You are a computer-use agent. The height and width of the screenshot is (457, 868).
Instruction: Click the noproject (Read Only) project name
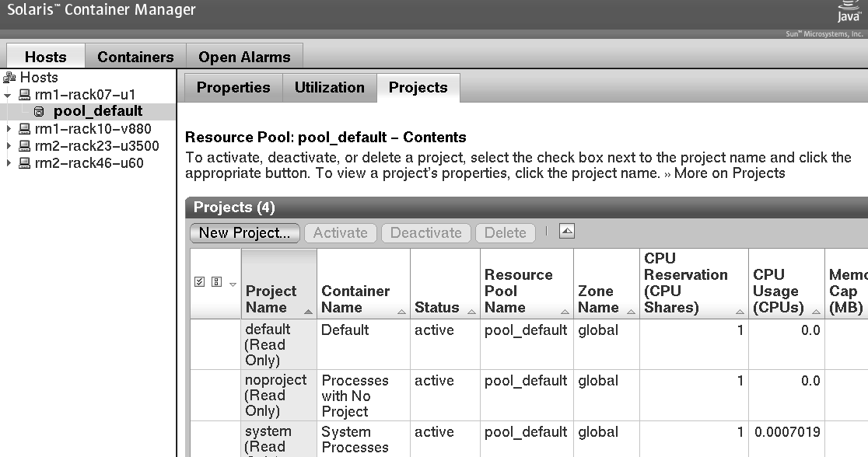tap(275, 396)
